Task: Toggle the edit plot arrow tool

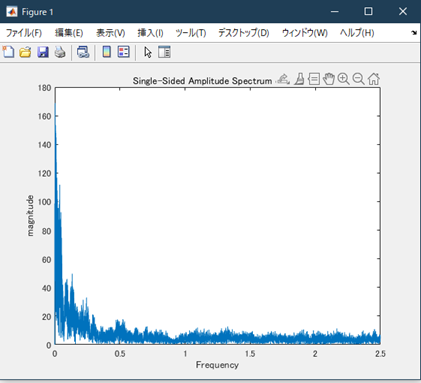Action: [x=148, y=52]
